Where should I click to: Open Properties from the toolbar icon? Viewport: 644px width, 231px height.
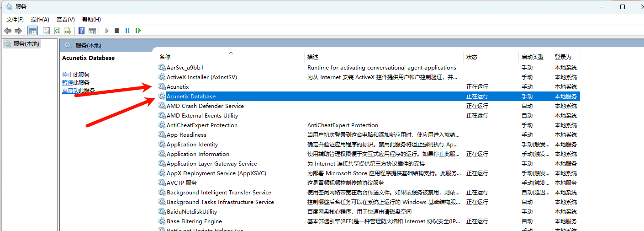coord(46,31)
